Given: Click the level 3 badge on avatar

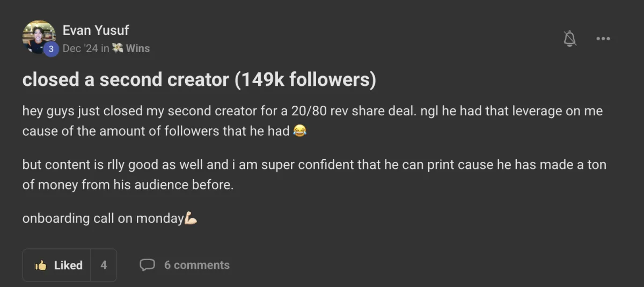Looking at the screenshot, I should pyautogui.click(x=51, y=49).
